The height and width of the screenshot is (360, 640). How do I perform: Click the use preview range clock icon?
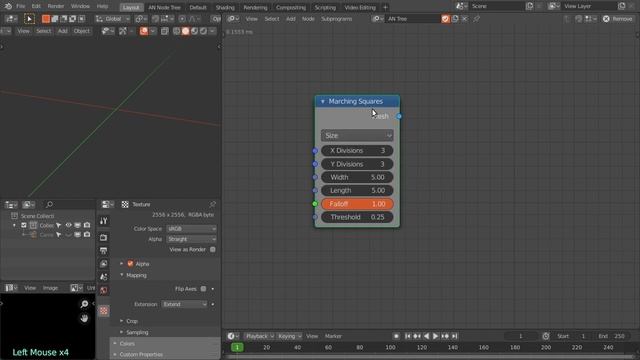click(x=546, y=336)
